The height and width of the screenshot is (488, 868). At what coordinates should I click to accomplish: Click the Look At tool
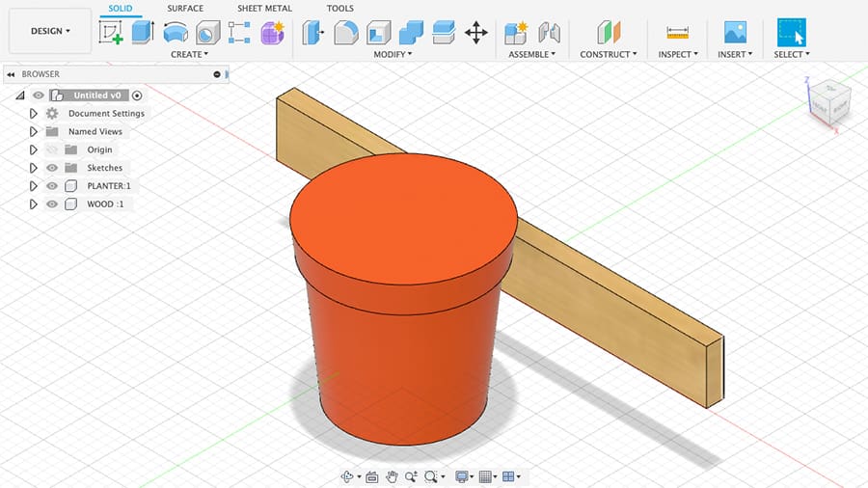[372, 476]
